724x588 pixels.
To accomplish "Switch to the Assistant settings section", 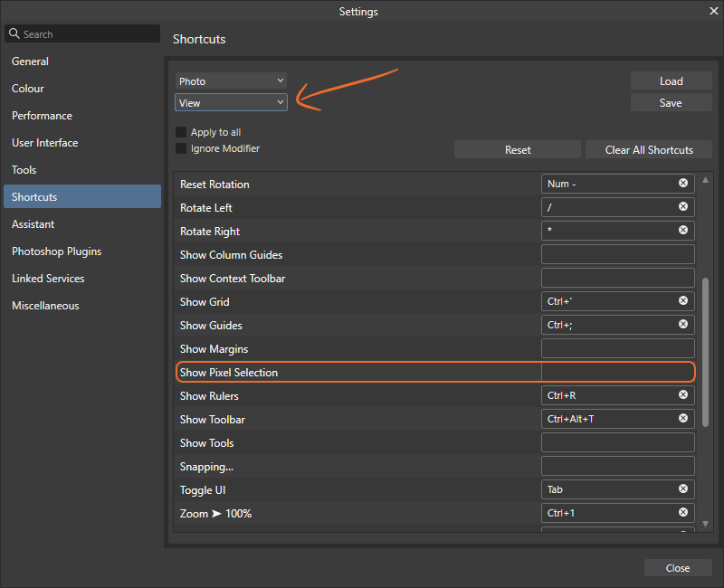I will [42, 223].
